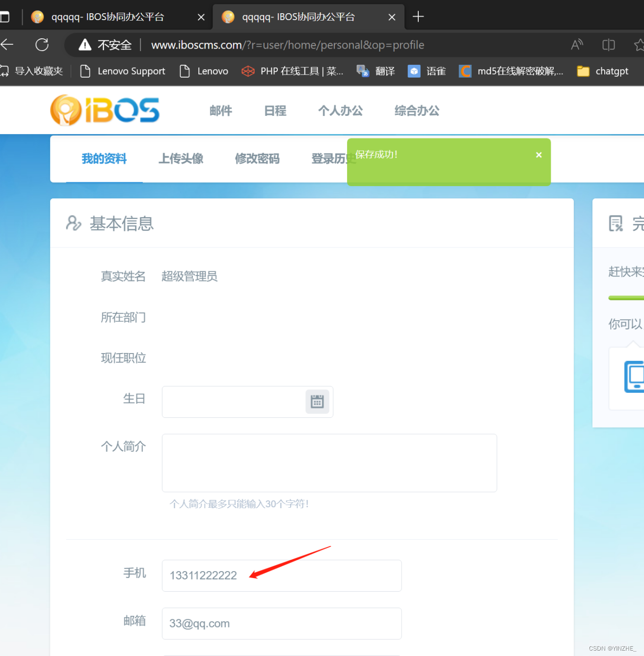Switch to 修改密码 tab
644x656 pixels.
257,159
